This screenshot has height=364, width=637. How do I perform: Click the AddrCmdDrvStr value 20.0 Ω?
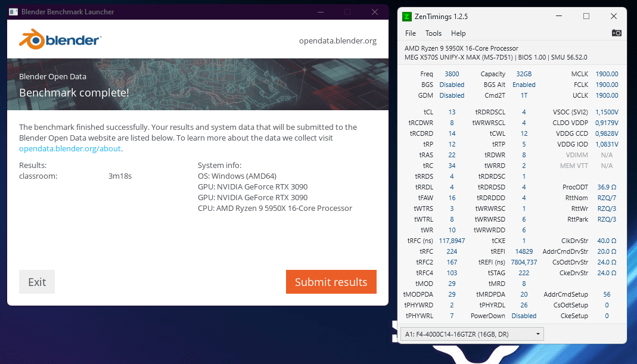(607, 251)
